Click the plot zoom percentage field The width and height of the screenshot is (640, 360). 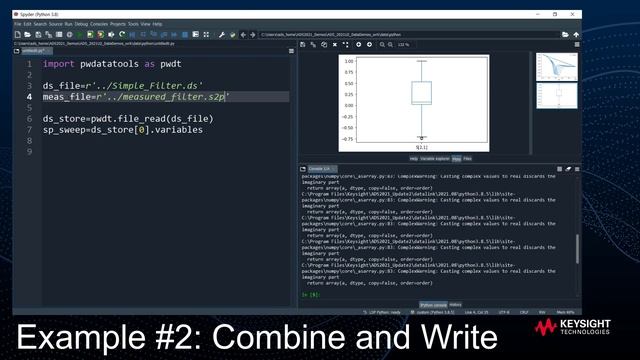(x=404, y=44)
